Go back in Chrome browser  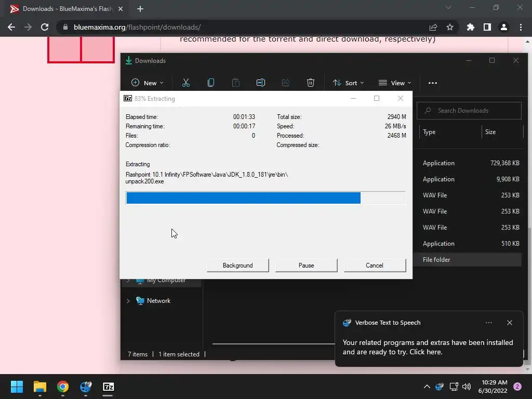click(x=11, y=27)
